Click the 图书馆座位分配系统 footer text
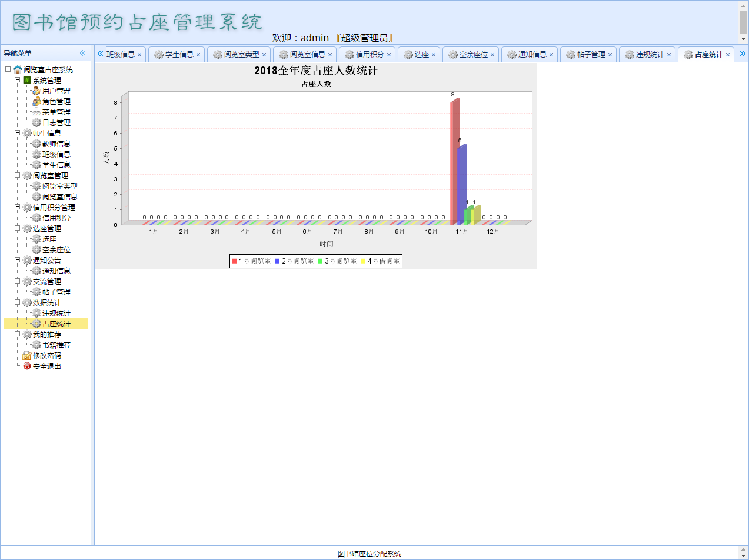The image size is (749, 560). tap(369, 554)
